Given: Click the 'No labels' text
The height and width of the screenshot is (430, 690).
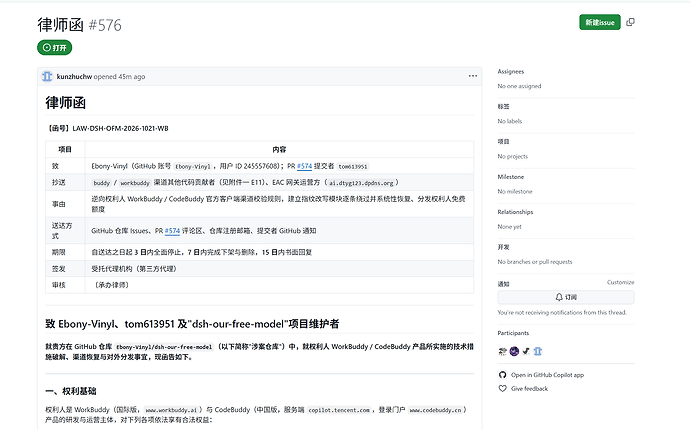Looking at the screenshot, I should pos(510,121).
